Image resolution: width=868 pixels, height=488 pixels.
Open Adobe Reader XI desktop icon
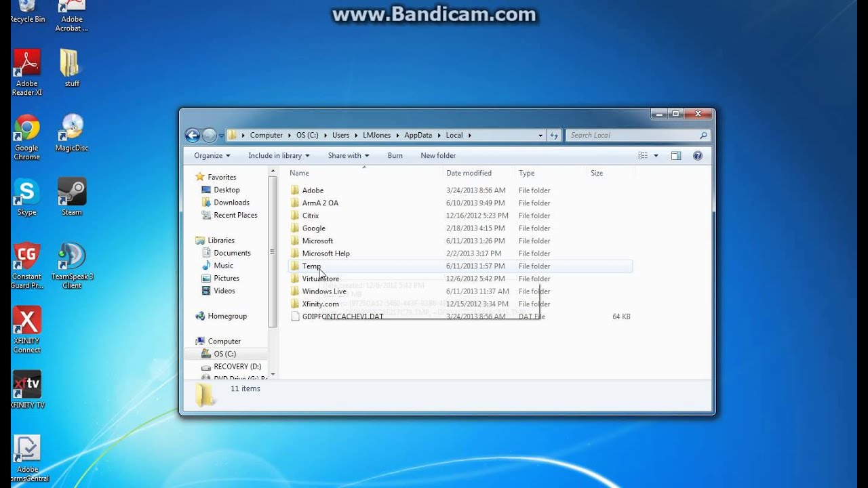tap(27, 72)
